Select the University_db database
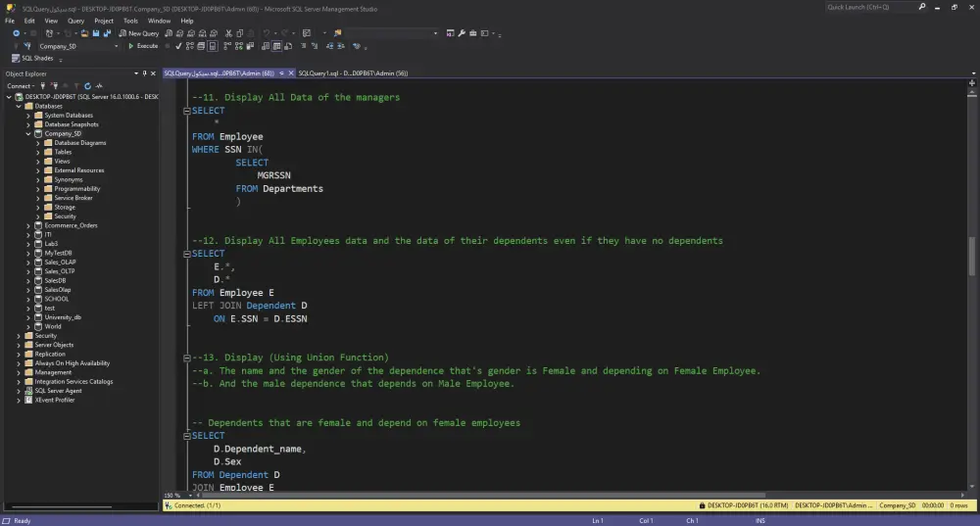The image size is (980, 526). pyautogui.click(x=63, y=317)
